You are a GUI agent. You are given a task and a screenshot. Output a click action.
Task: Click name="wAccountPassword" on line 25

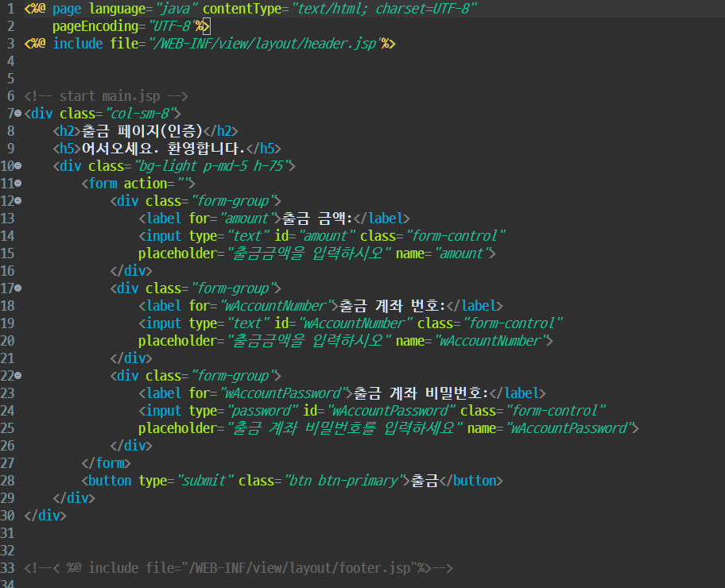[x=568, y=428]
